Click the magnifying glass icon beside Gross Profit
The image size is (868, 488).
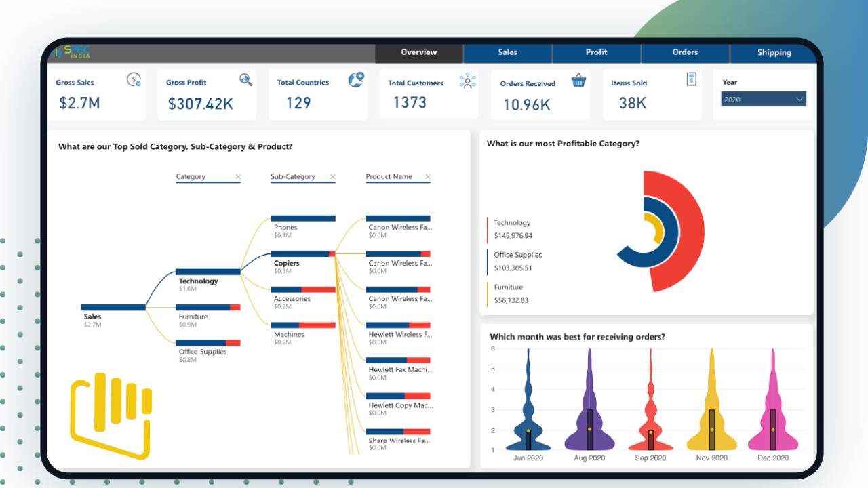245,79
